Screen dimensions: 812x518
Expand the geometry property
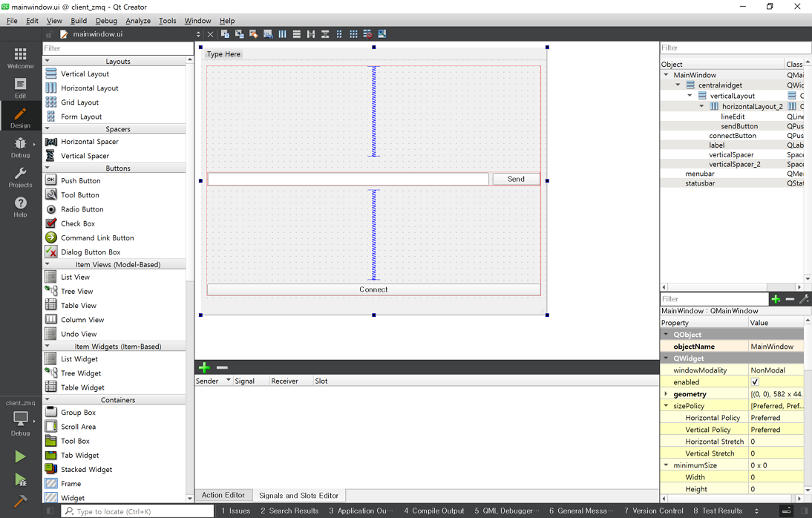pyautogui.click(x=666, y=394)
